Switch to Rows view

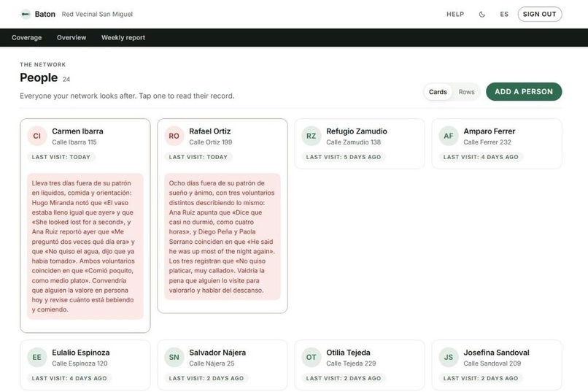click(x=466, y=92)
